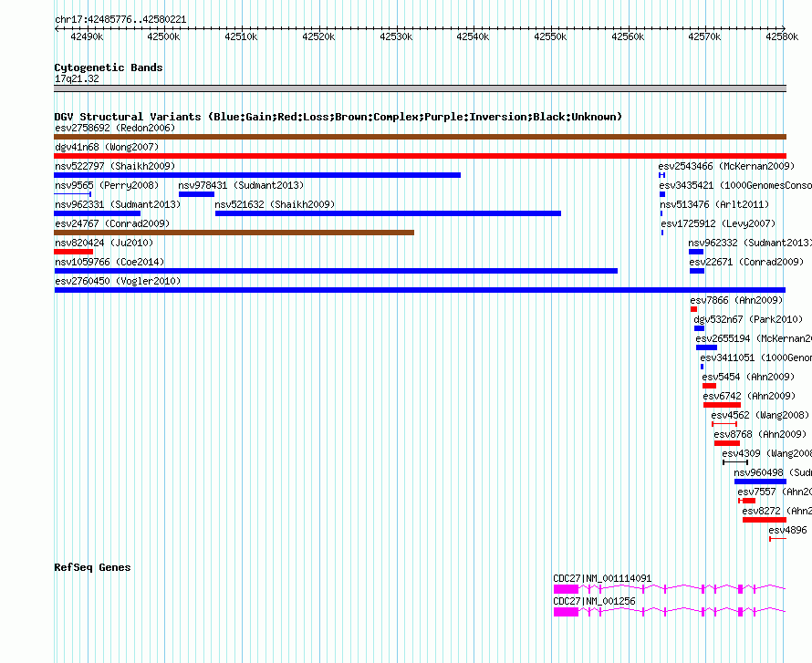Click the esv1725912 (Levy2007) label
Viewport: 812px width, 663px height.
pyautogui.click(x=718, y=223)
